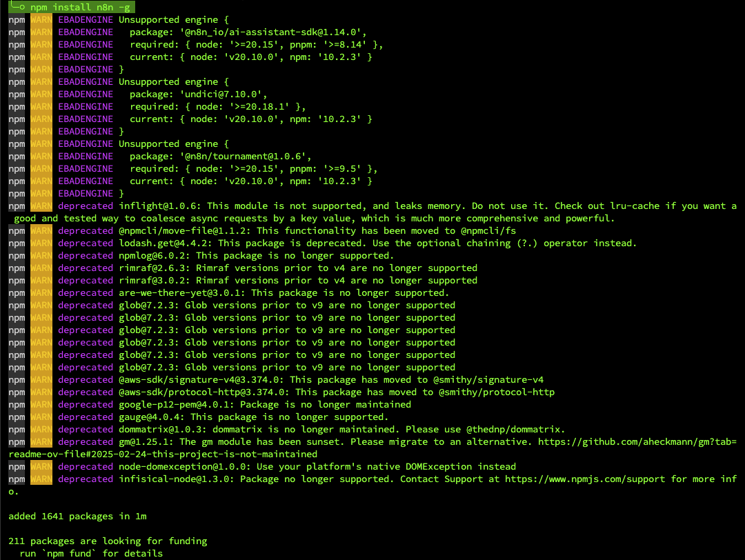Click the github.com/aheckmann/gm URL
The image size is (745, 560).
click(637, 442)
